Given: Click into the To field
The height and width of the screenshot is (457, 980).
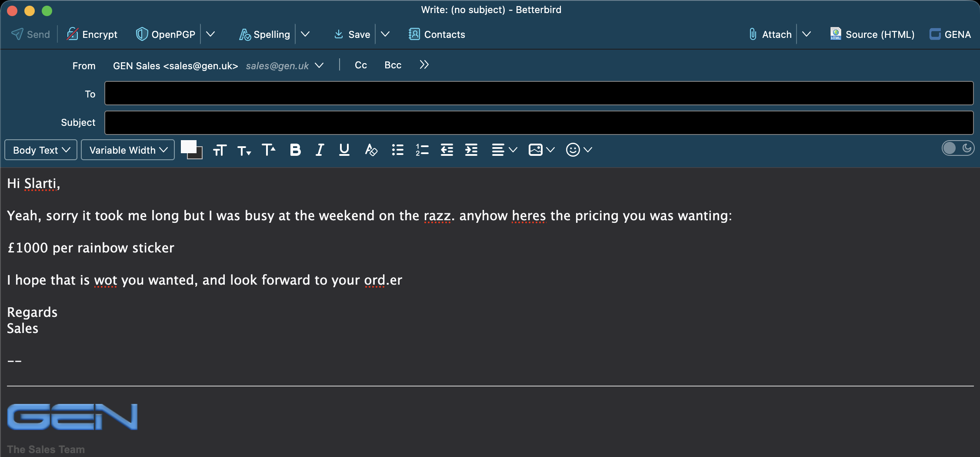Looking at the screenshot, I should (x=539, y=93).
